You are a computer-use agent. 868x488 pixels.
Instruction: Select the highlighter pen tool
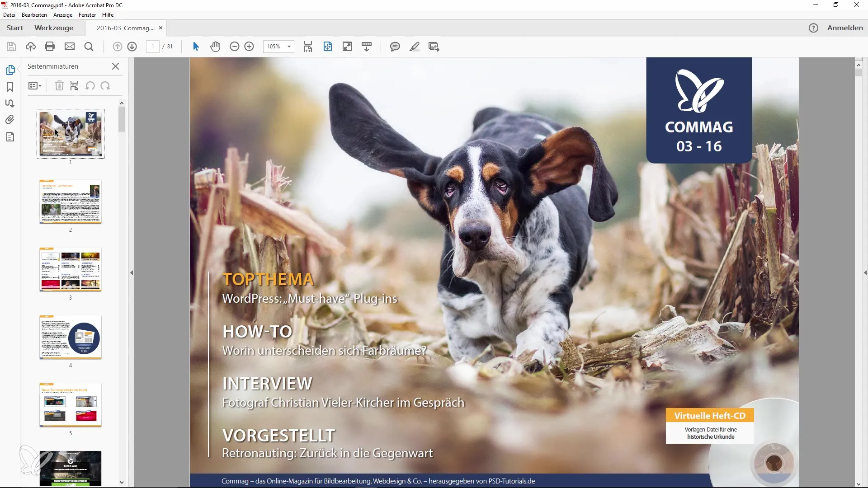415,47
